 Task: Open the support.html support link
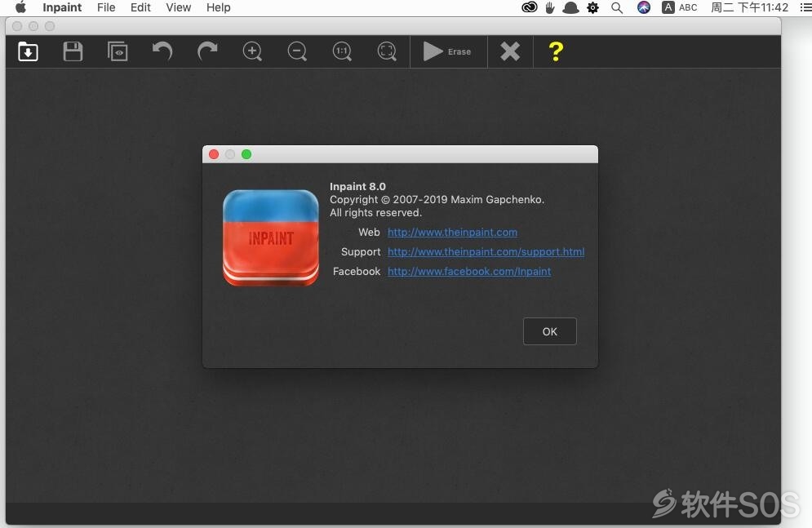[x=486, y=251]
